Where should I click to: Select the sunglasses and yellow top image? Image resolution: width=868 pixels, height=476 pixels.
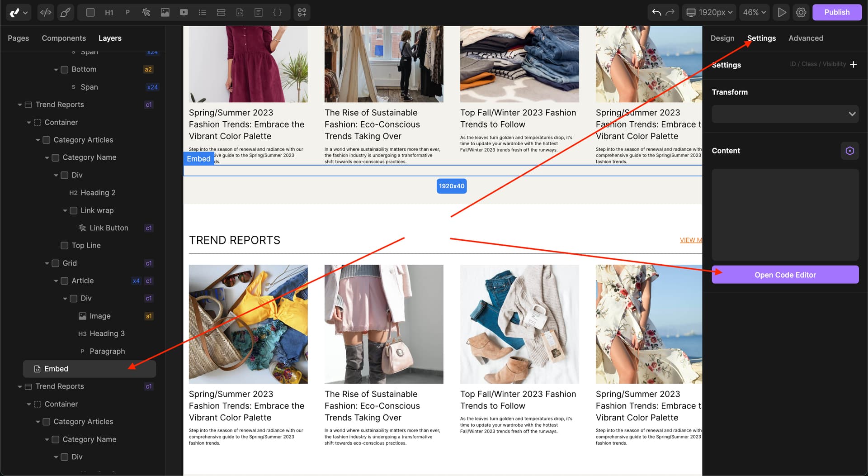(248, 324)
